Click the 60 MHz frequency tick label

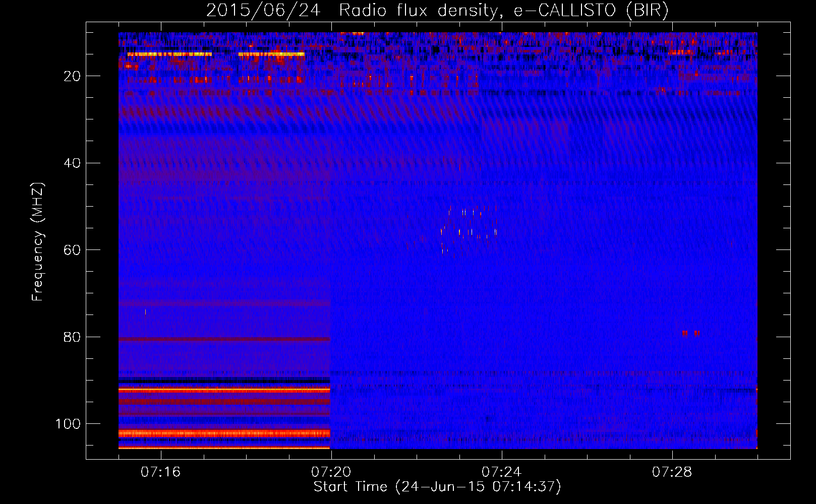(72, 250)
